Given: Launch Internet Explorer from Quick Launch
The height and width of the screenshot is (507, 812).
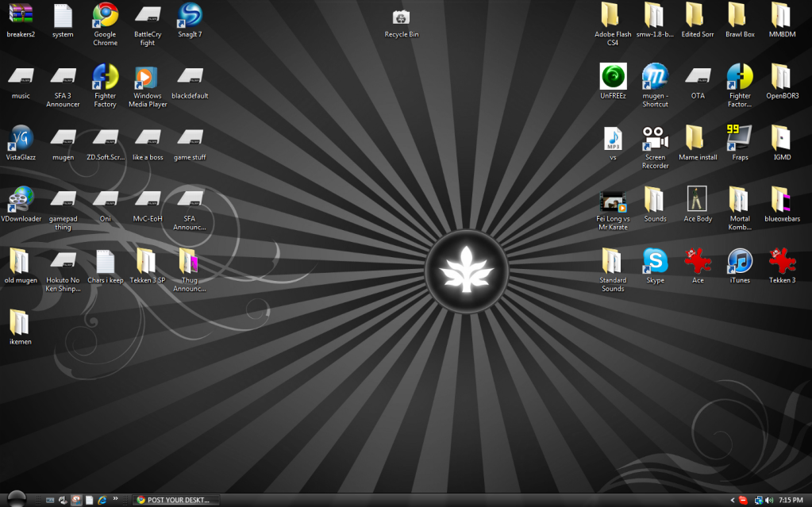Looking at the screenshot, I should click(x=102, y=500).
